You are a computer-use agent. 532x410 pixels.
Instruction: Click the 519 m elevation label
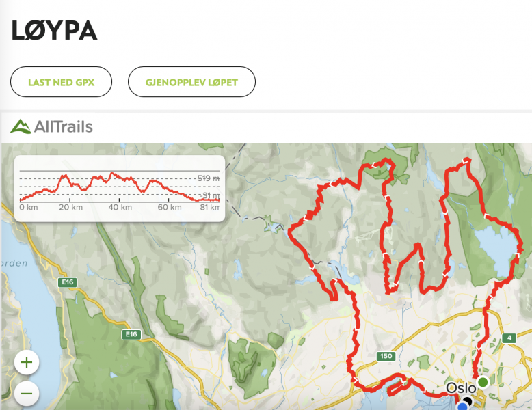tap(209, 178)
